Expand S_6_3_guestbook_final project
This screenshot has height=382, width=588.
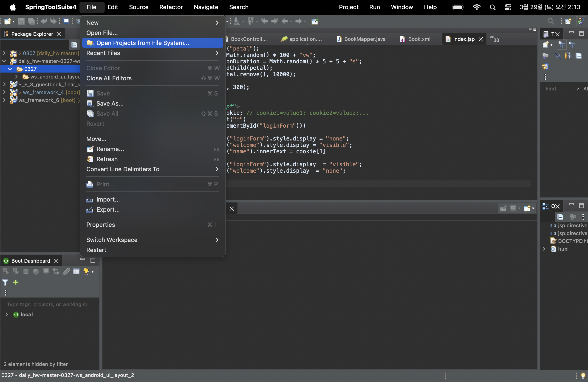(x=4, y=84)
